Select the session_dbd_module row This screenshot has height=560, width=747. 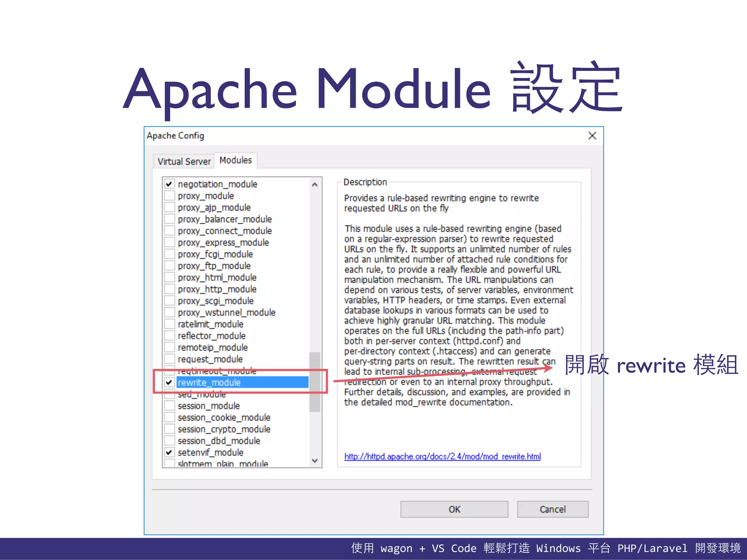(x=219, y=441)
